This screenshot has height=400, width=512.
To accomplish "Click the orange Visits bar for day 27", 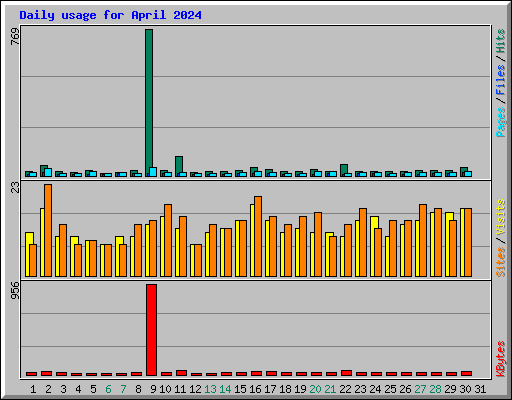I will (x=423, y=240).
